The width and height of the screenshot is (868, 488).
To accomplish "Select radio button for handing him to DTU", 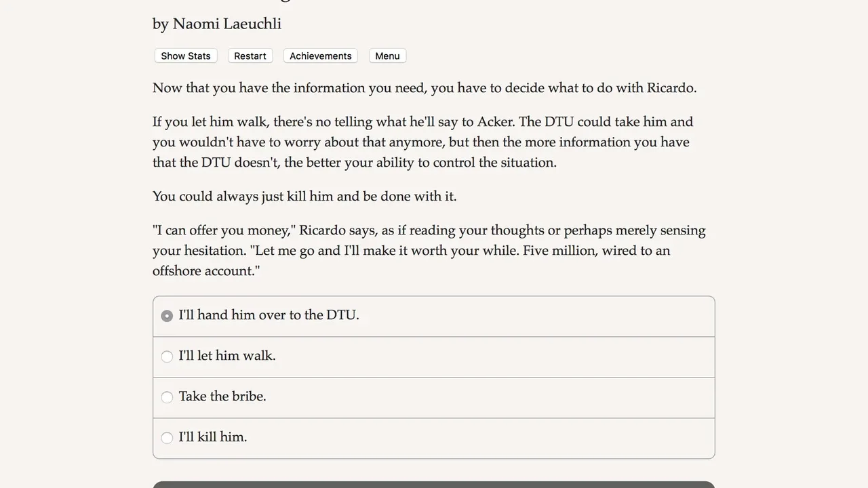I will click(x=167, y=316).
